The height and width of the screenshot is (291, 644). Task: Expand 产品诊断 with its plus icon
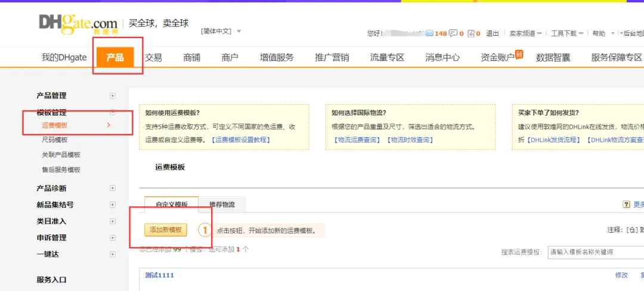point(113,188)
